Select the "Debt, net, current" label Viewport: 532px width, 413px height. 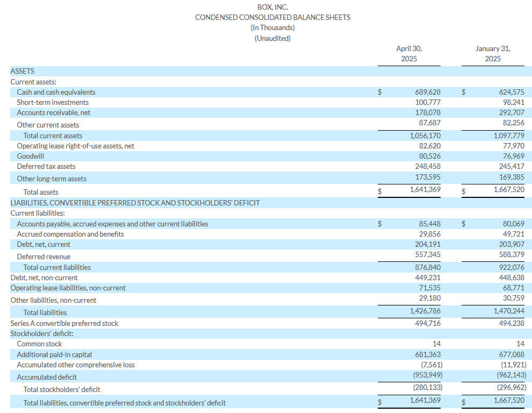tap(44, 244)
